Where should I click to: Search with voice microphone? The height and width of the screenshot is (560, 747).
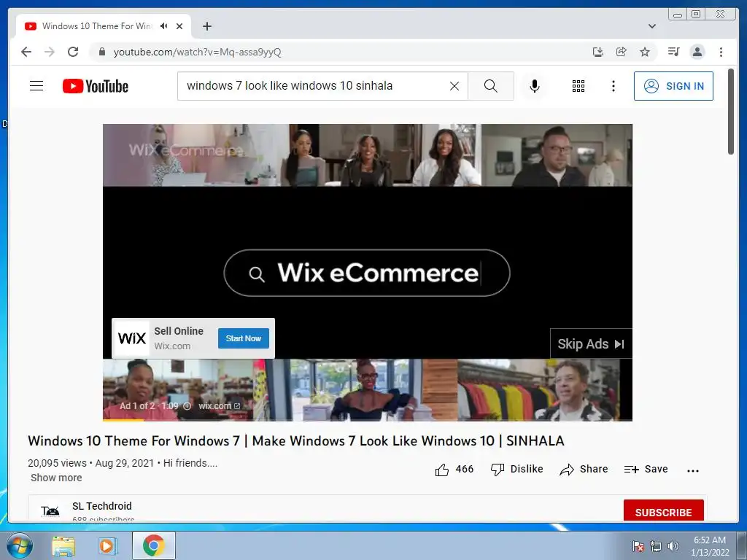point(535,86)
